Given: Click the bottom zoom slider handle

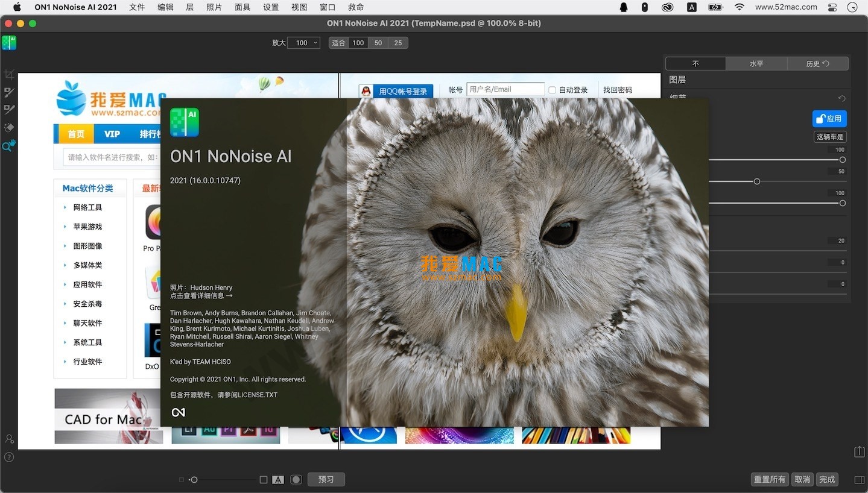Looking at the screenshot, I should 194,480.
